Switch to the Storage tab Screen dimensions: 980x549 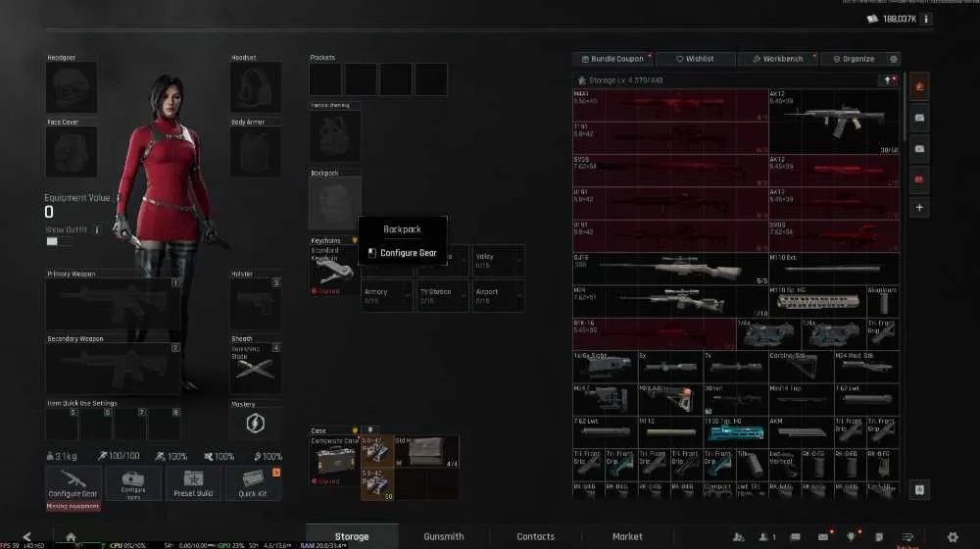pos(352,536)
